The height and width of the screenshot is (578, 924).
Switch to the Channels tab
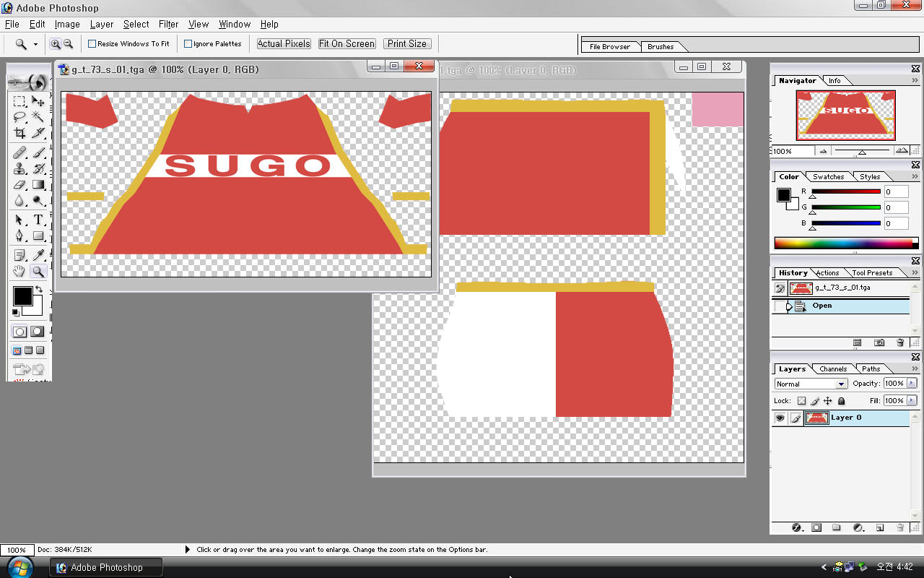pos(833,369)
